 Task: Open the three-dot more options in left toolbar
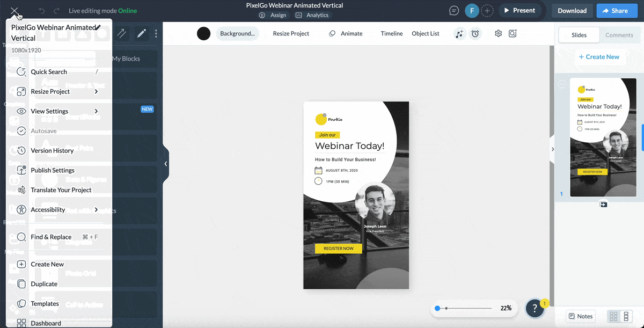pyautogui.click(x=156, y=33)
